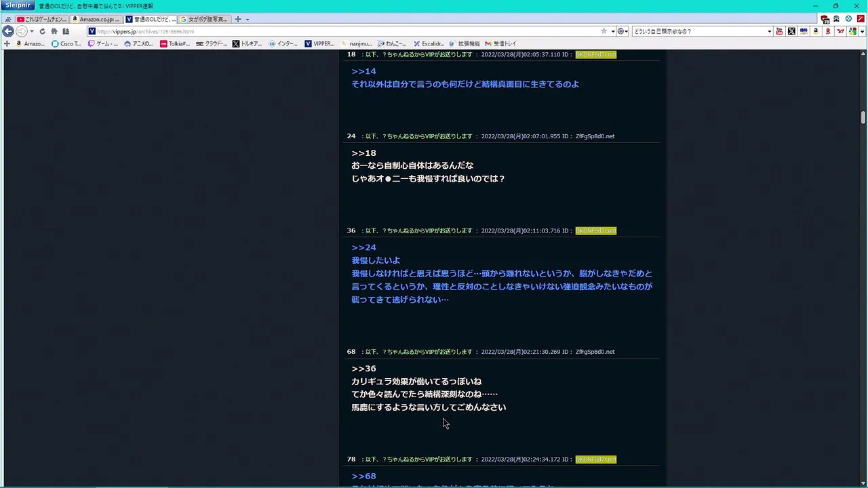Click text カリギュラ効果が働いてるっぽいね
The image size is (868, 488).
coord(416,382)
